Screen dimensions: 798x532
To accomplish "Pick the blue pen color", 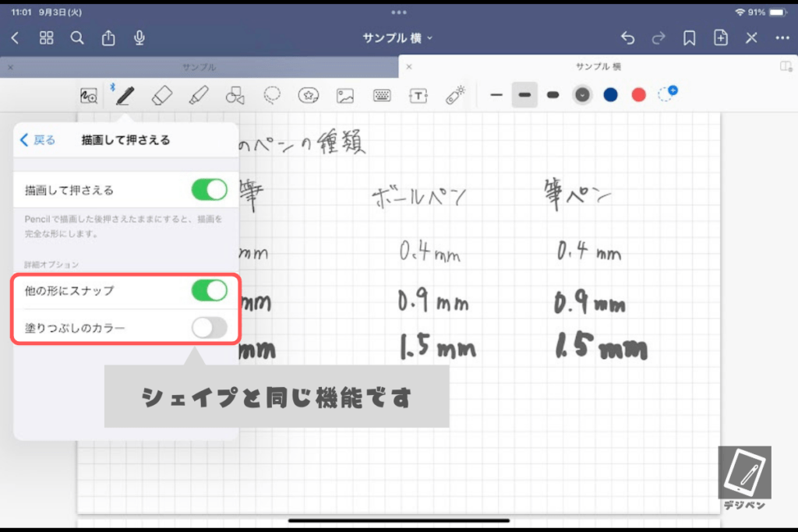I will [610, 94].
